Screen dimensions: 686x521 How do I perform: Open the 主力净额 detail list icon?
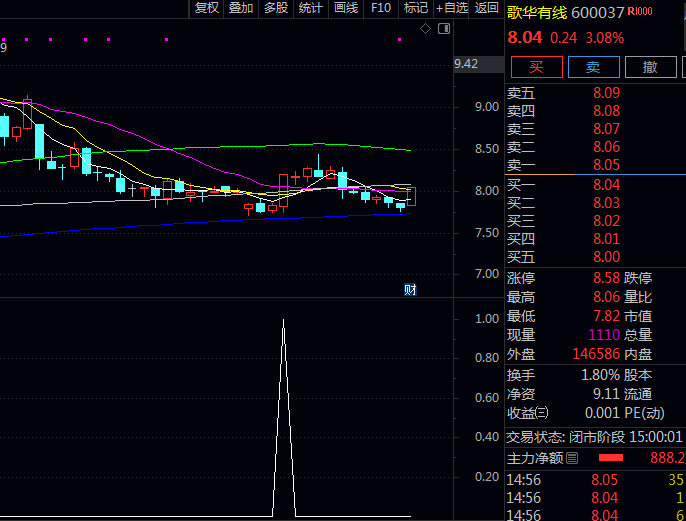click(572, 458)
